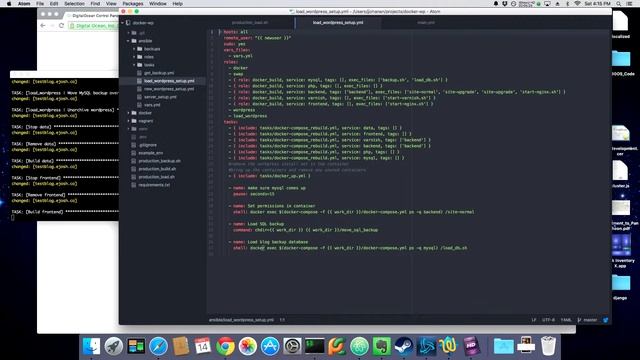Open purple HD app icon in dock
The image size is (640, 360).
pos(471,346)
